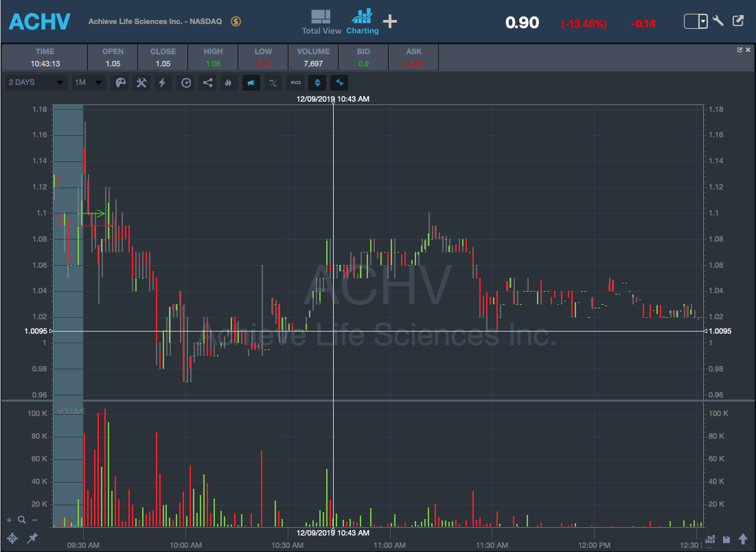Toggle the blue up-down arrows button
756x552 pixels.
317,82
